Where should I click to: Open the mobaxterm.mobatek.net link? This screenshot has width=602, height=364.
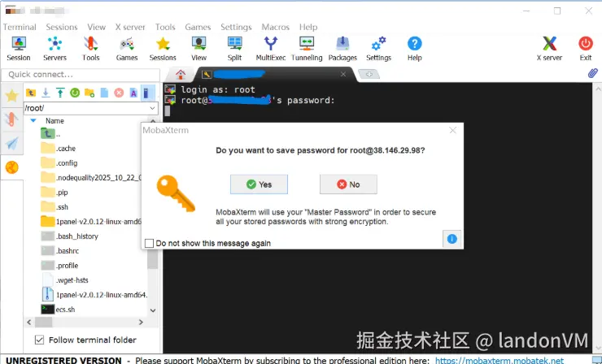click(x=499, y=360)
